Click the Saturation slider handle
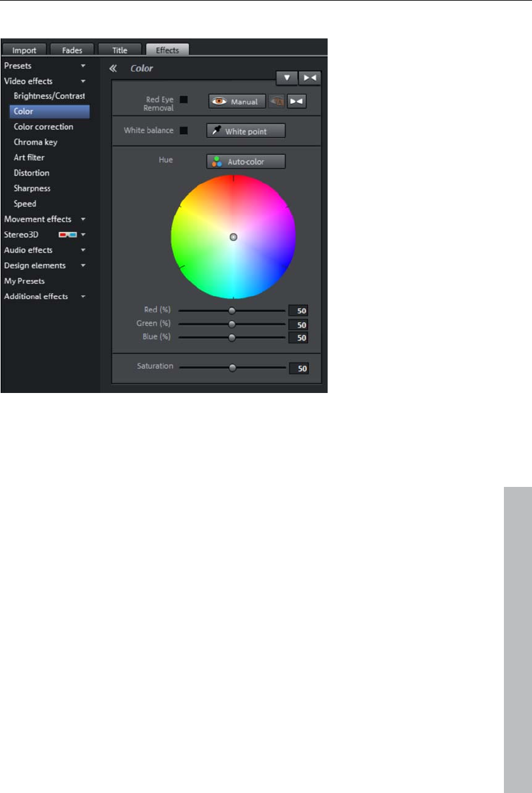Image resolution: width=532 pixels, height=793 pixels. [x=232, y=367]
